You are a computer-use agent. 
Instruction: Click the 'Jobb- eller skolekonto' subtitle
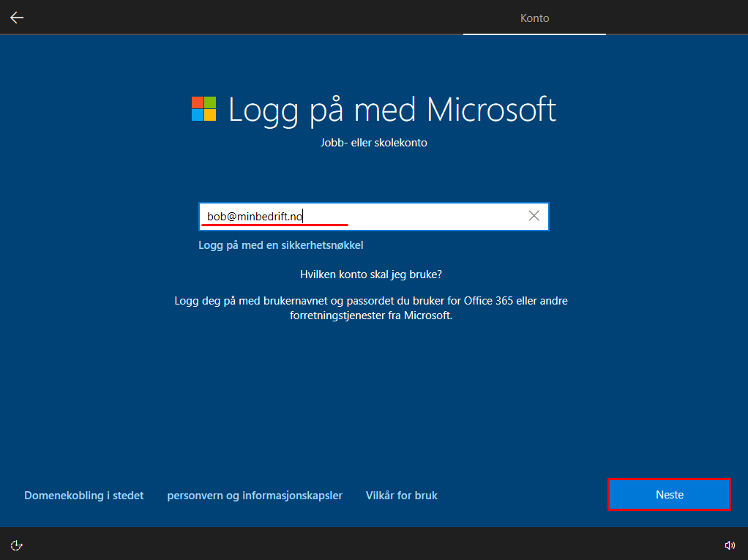(x=373, y=143)
